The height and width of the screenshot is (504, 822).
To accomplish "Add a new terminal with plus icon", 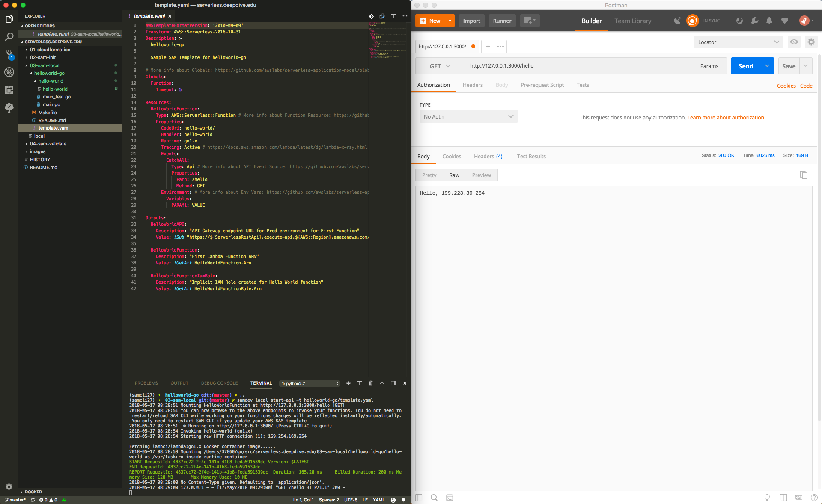I will click(x=348, y=383).
